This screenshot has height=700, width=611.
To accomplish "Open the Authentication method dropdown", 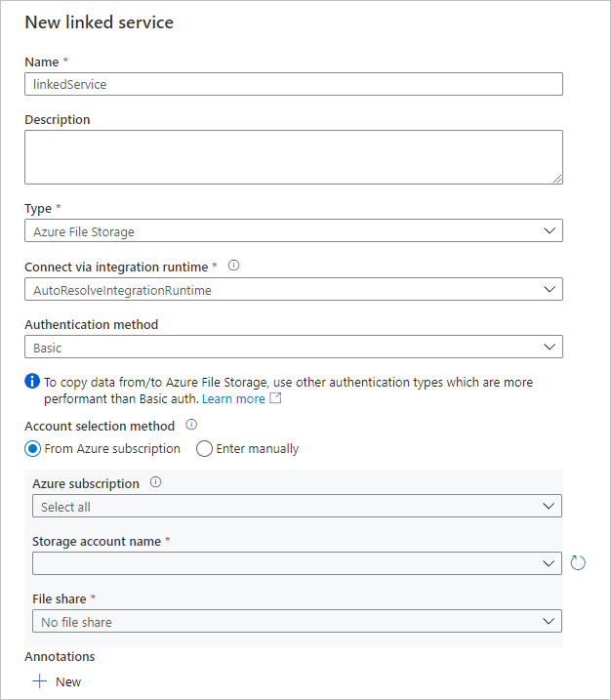I will point(293,348).
